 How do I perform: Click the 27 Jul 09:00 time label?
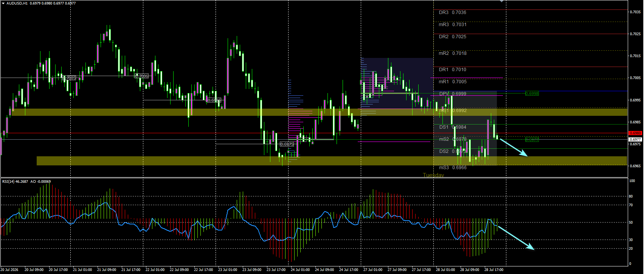[397, 270]
